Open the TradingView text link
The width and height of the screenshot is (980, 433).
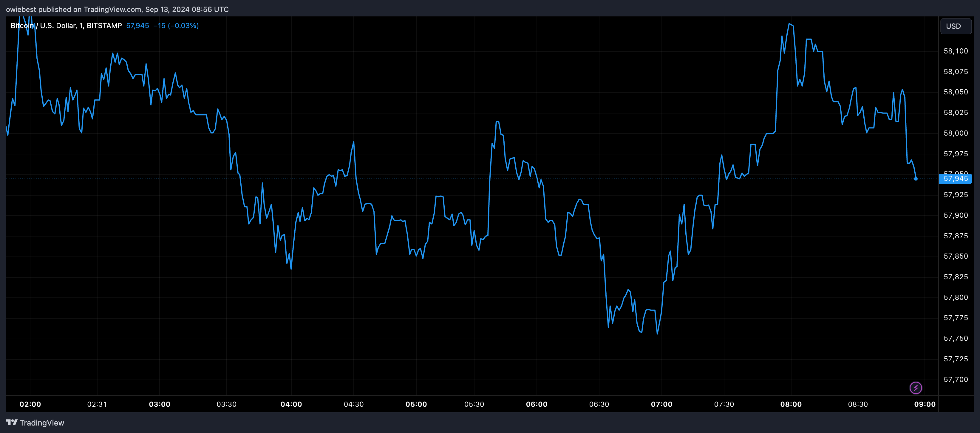click(42, 423)
